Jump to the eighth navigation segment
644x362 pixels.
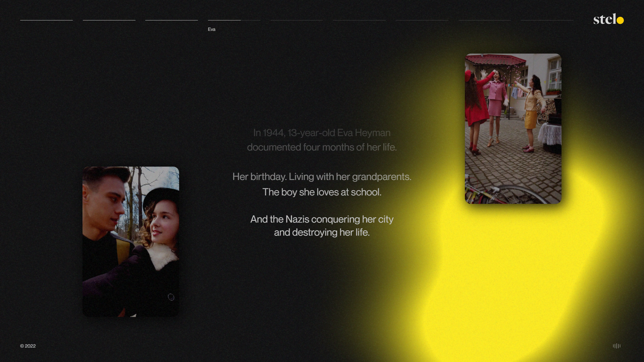485,20
